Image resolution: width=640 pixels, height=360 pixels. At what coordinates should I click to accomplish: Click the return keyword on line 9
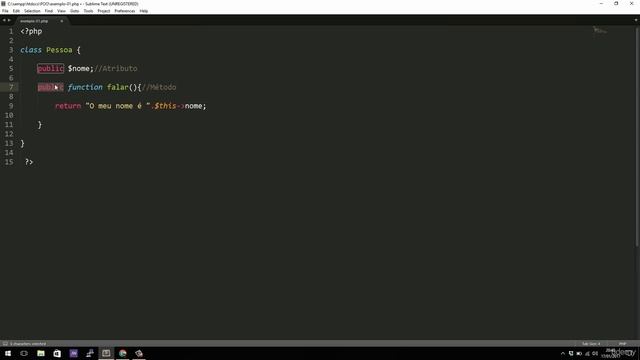coord(68,106)
